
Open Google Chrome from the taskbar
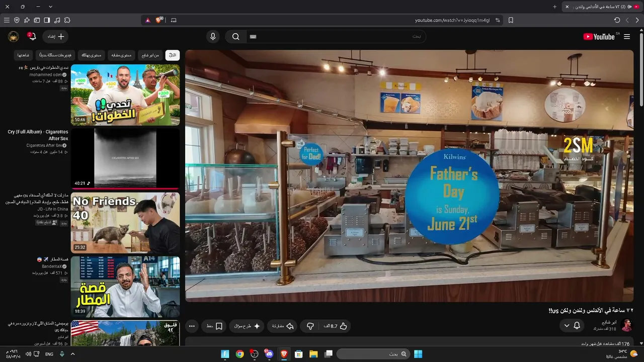[x=240, y=354]
